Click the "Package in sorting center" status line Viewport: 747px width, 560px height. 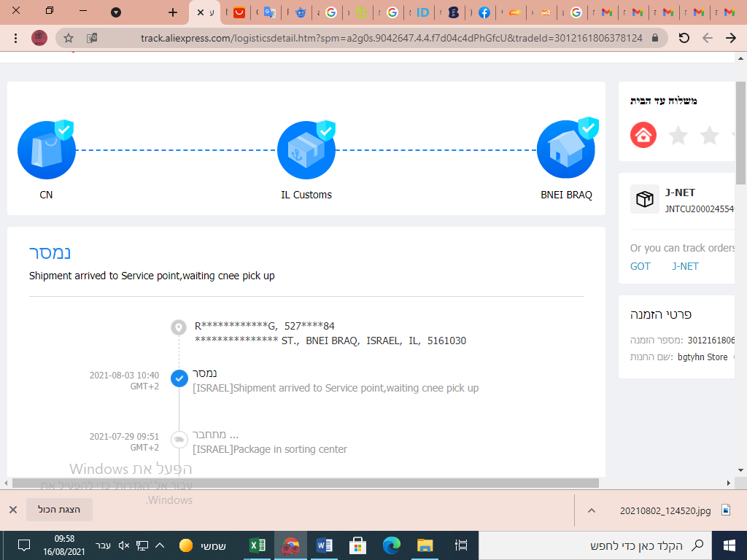pos(270,449)
